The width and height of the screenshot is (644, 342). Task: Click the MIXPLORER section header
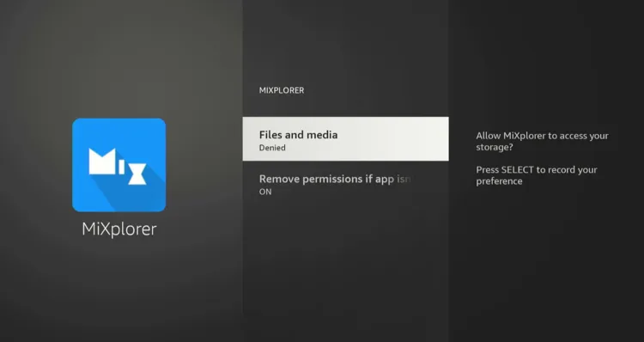click(x=282, y=90)
